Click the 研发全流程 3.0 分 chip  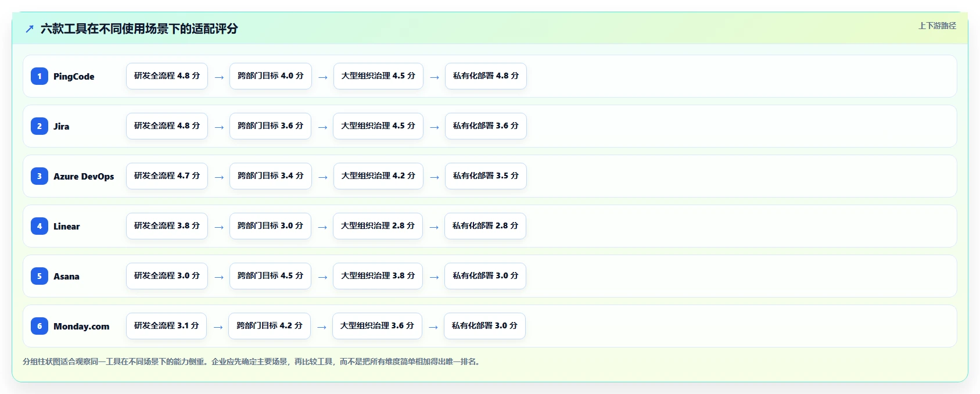click(x=167, y=276)
